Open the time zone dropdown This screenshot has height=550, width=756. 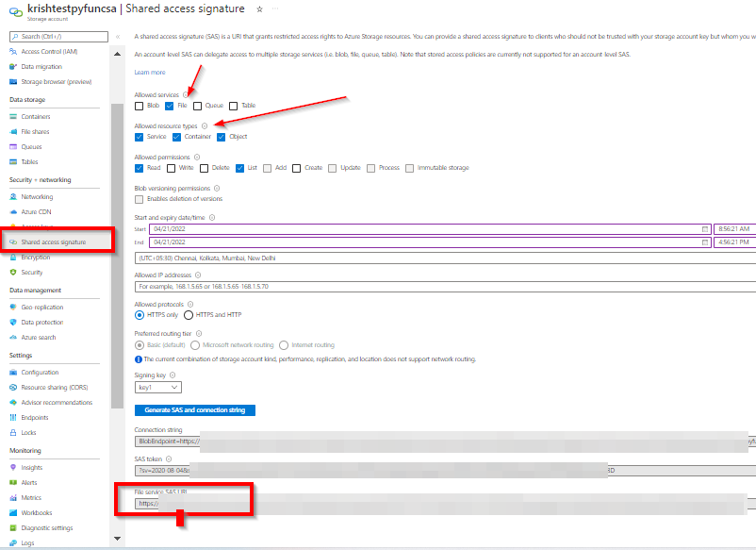[446, 258]
